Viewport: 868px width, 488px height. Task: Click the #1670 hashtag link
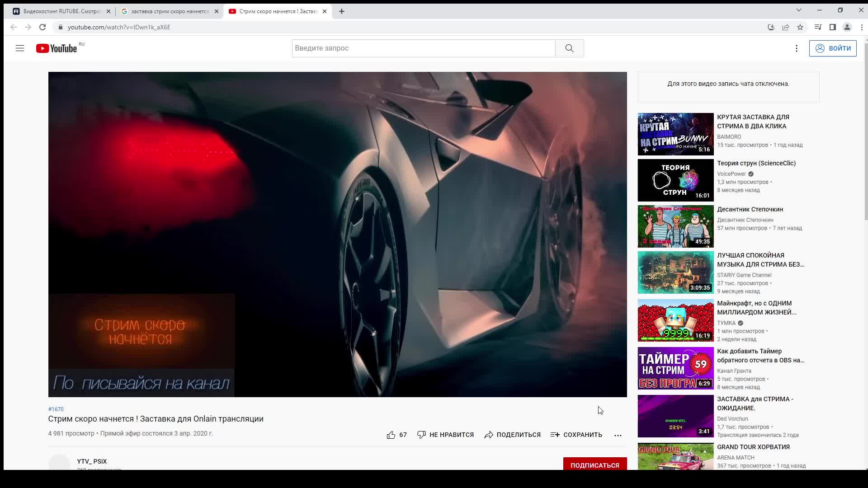[56, 409]
